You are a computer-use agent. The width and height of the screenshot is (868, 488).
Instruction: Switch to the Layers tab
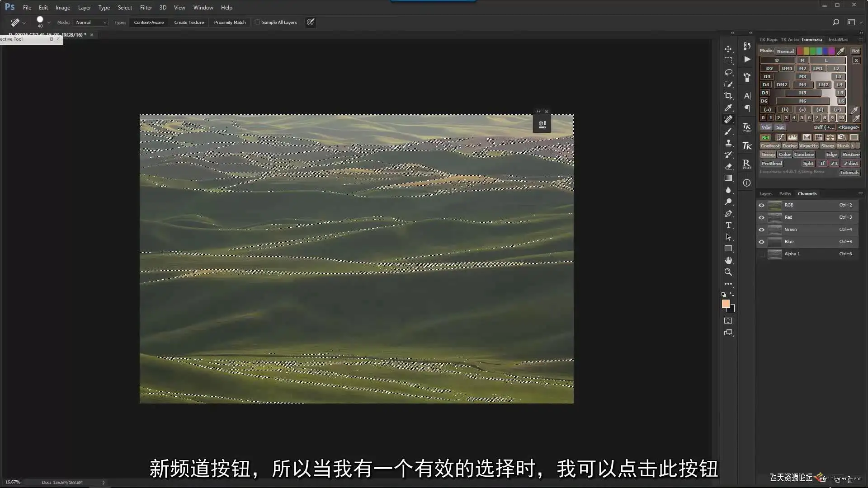pos(765,193)
